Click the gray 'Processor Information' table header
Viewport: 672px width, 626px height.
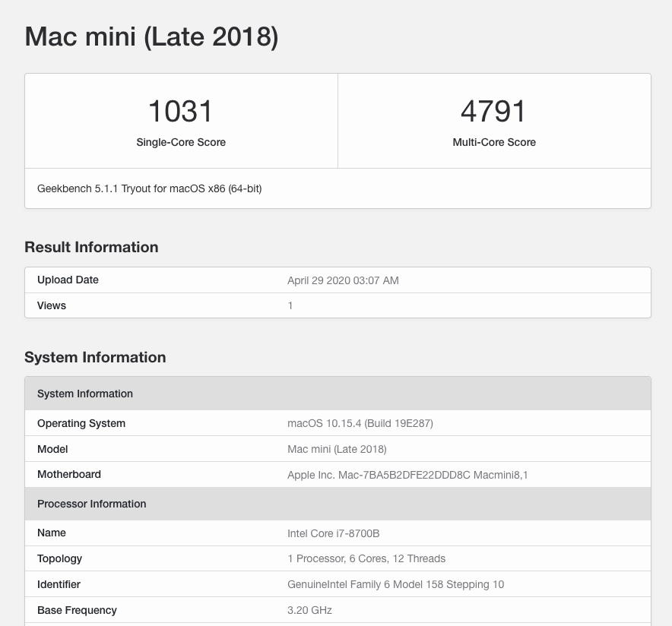click(338, 504)
